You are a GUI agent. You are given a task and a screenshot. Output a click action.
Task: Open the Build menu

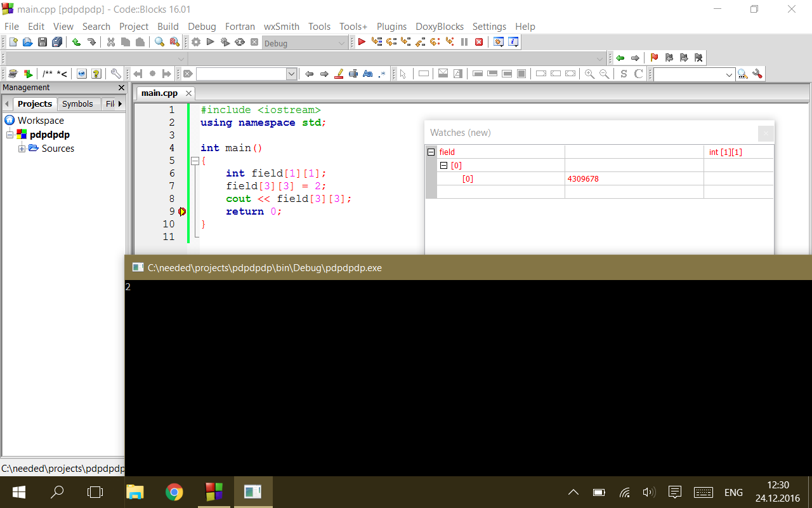(x=168, y=27)
